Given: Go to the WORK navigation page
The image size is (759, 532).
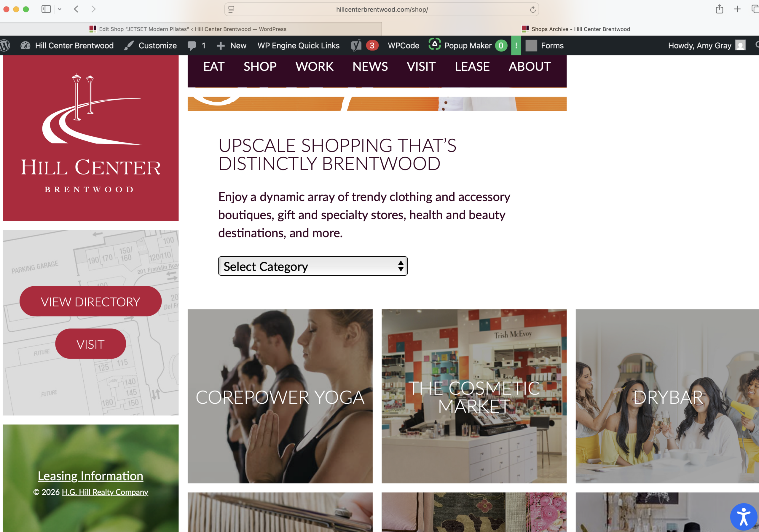Looking at the screenshot, I should click(x=314, y=66).
